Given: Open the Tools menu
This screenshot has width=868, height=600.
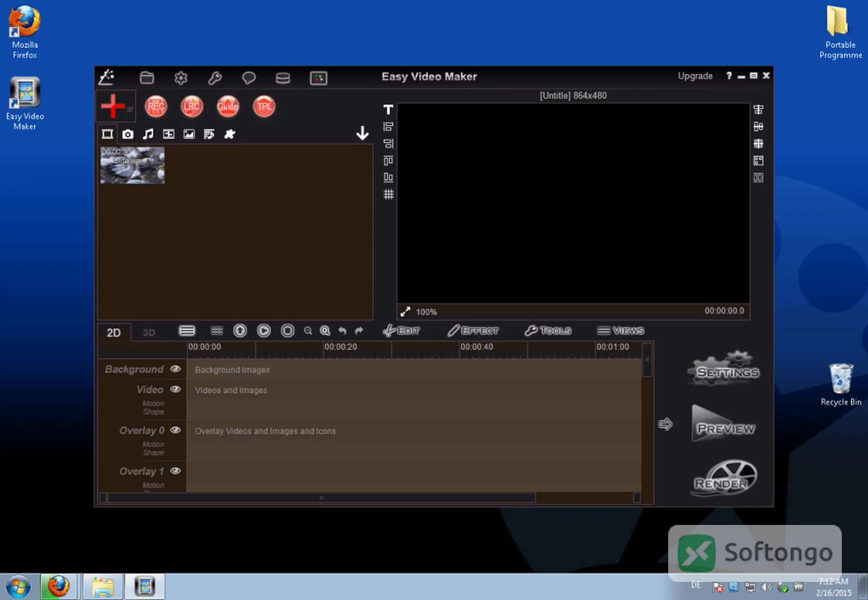Looking at the screenshot, I should 548,331.
